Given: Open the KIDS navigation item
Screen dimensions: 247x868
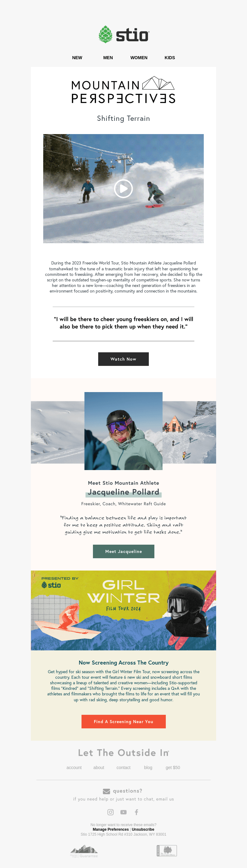Looking at the screenshot, I should [170, 58].
